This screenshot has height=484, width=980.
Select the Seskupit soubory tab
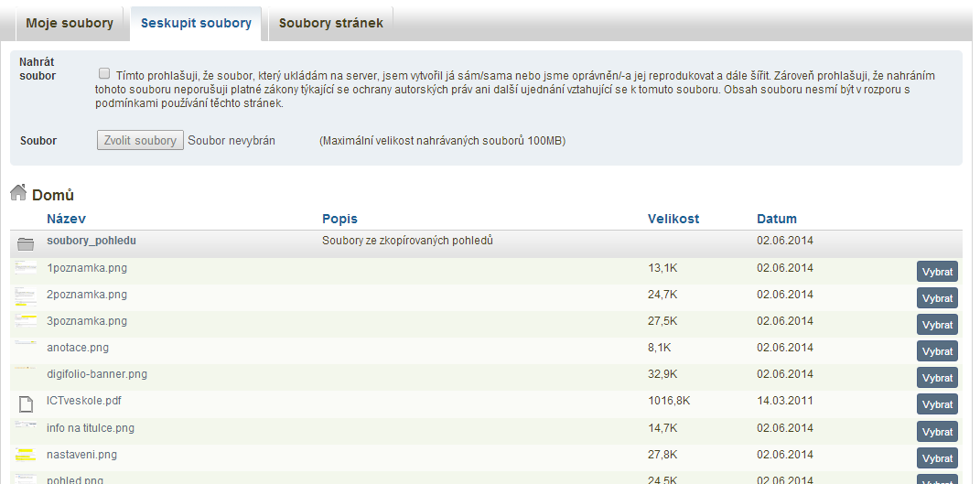(x=196, y=23)
